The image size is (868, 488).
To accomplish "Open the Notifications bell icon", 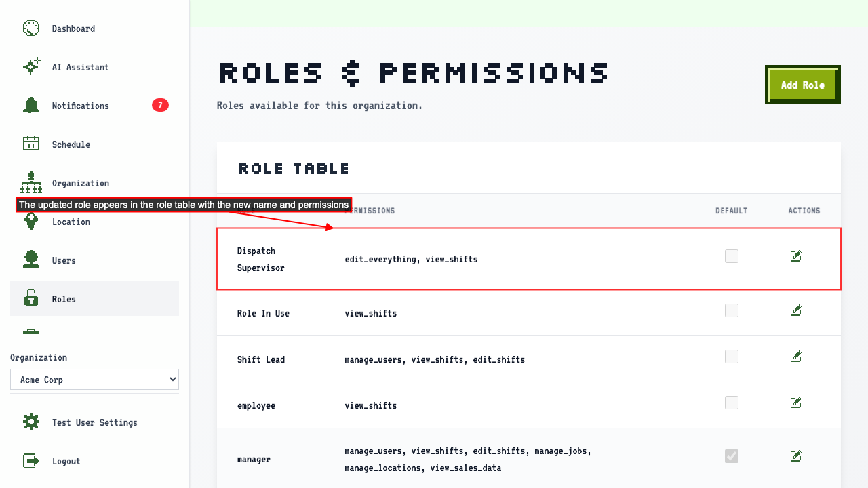I will 31,106.
